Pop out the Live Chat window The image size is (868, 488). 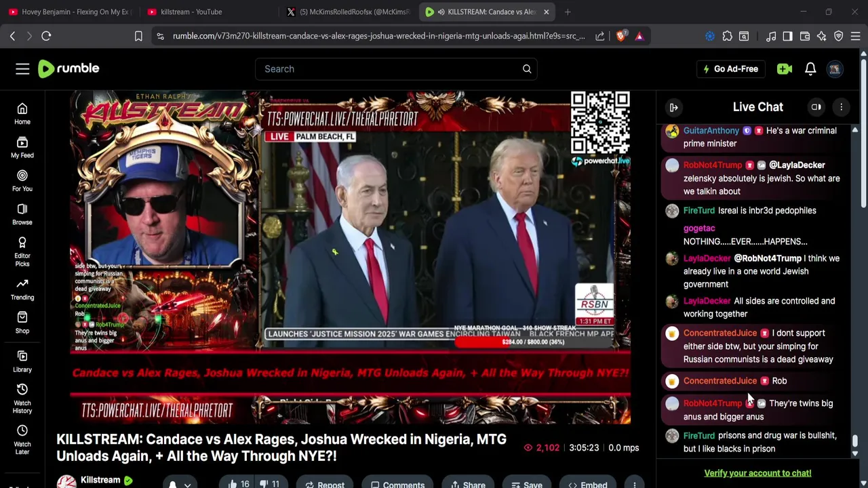816,107
